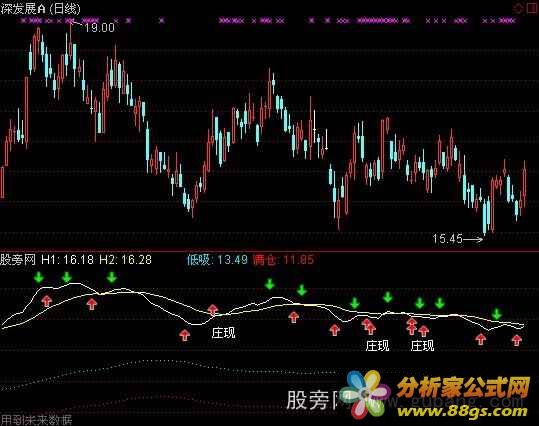Click the 庄现 label below the indicator trough
This screenshot has height=426, width=539.
223,332
